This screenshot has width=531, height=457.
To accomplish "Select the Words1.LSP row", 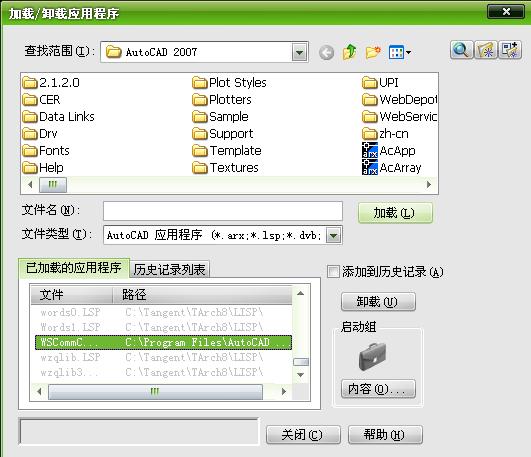I will coord(163,327).
